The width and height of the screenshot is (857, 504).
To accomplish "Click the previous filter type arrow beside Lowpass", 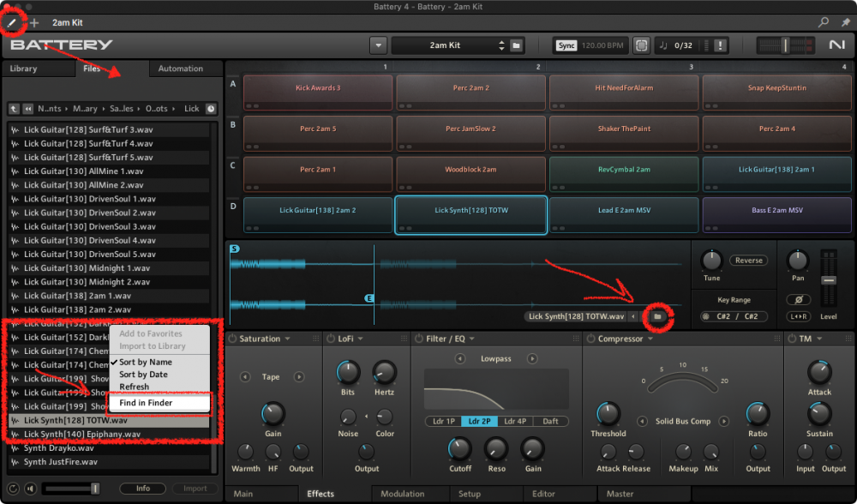I will point(459,358).
